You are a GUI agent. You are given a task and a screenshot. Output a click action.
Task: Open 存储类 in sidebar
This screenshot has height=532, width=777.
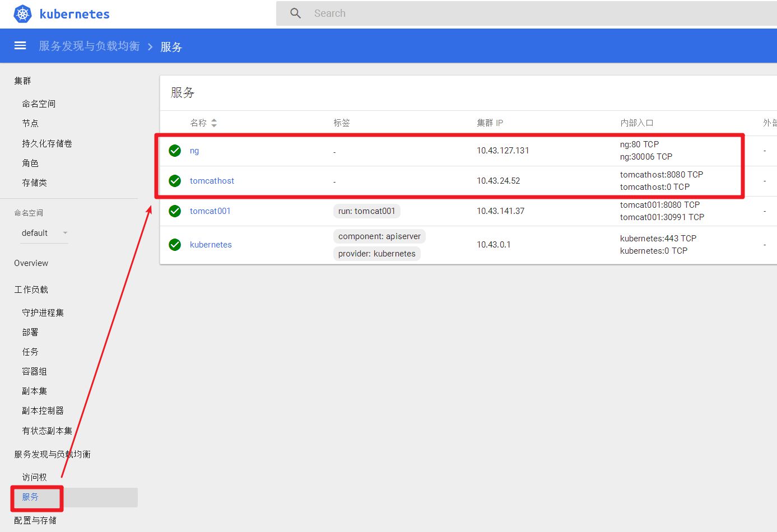pyautogui.click(x=34, y=183)
